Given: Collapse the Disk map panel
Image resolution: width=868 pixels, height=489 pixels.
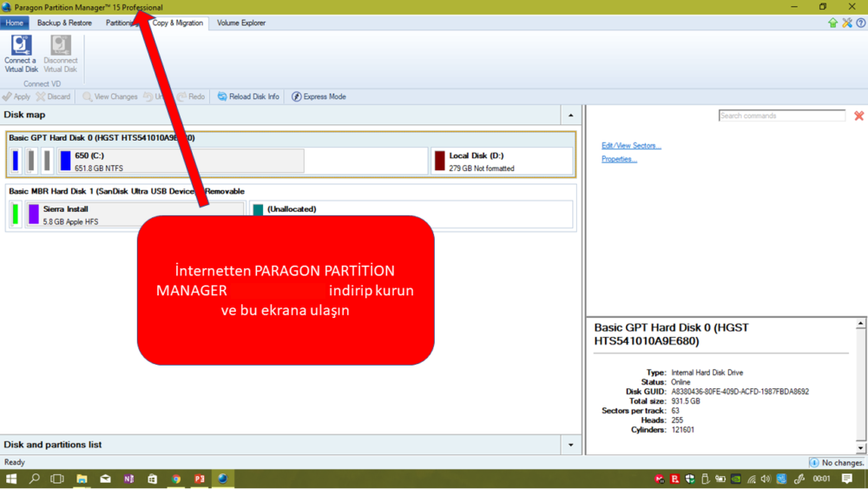Looking at the screenshot, I should tap(571, 116).
